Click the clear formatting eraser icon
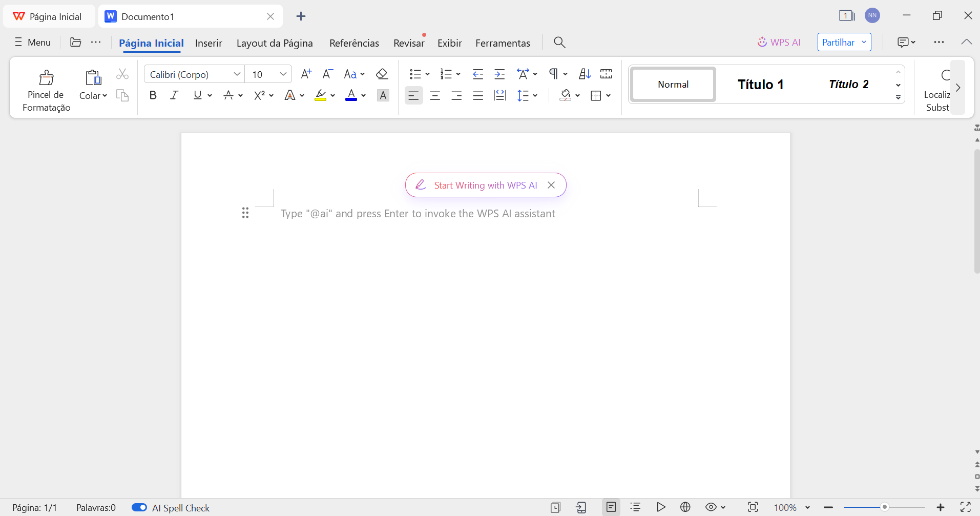Viewport: 980px width, 516px height. [x=382, y=74]
